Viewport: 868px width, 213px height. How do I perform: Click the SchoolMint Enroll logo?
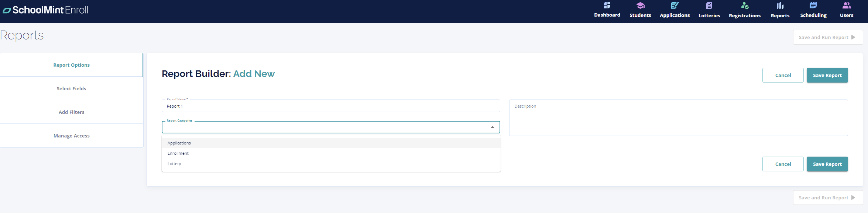(x=46, y=10)
